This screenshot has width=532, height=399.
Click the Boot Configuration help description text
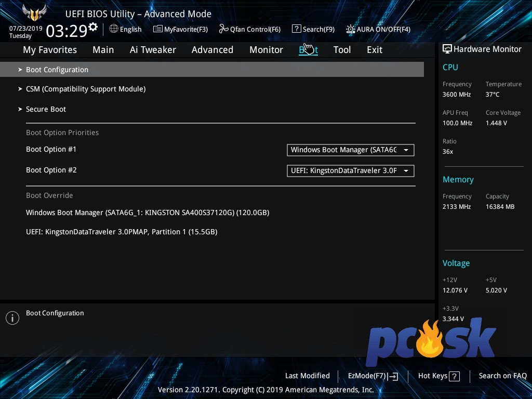point(55,313)
